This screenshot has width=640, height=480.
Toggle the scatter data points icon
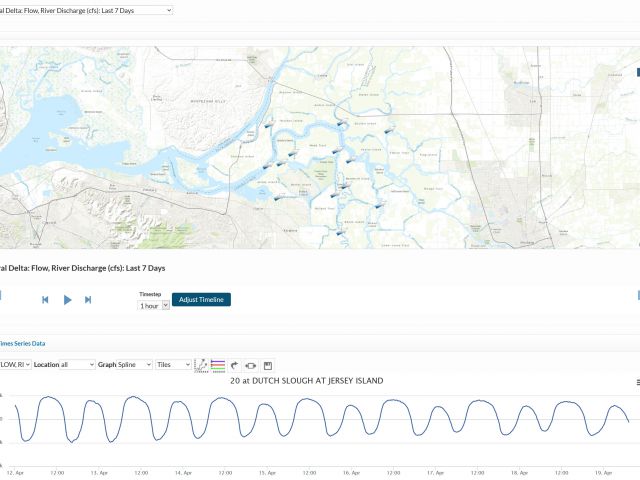(201, 365)
